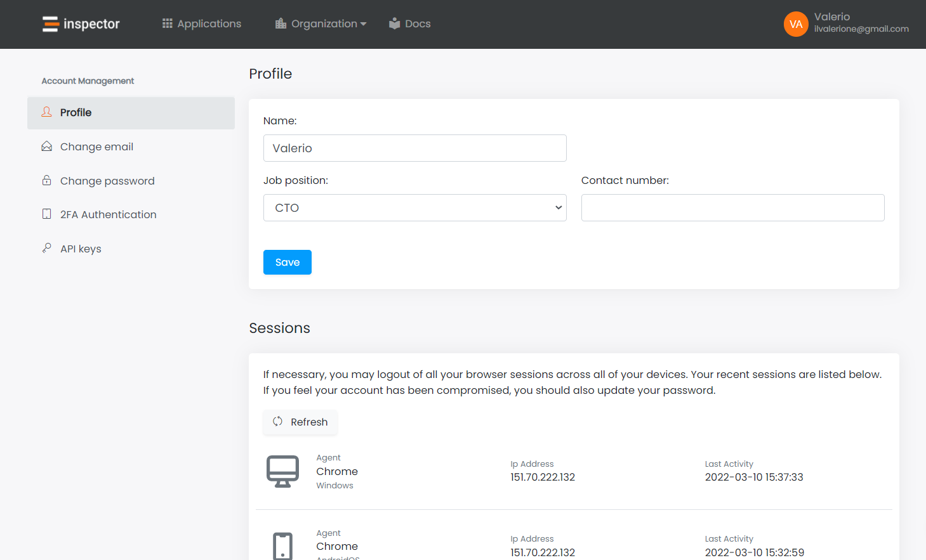
Task: Click the Change email envelope icon
Action: tap(47, 147)
